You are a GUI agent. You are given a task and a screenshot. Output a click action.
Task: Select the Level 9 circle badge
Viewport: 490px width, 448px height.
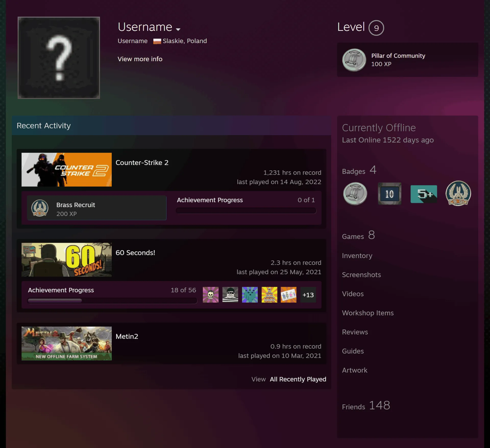tap(376, 28)
